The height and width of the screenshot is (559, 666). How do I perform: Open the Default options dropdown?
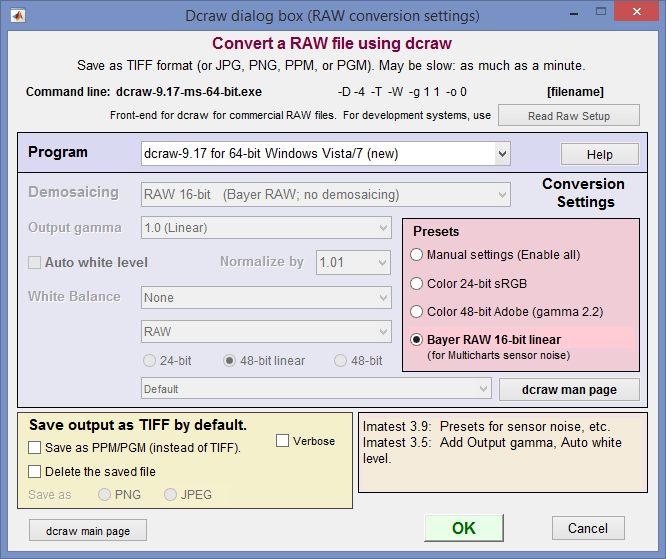[316, 389]
